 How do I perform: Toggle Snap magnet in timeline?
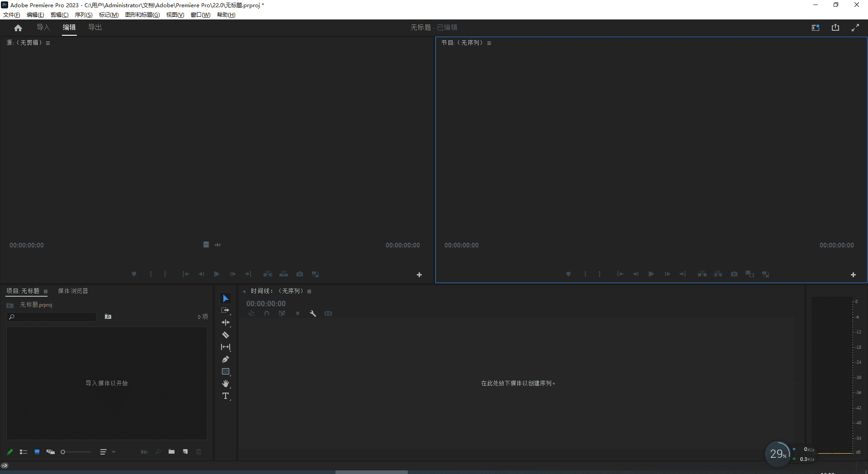click(x=267, y=313)
